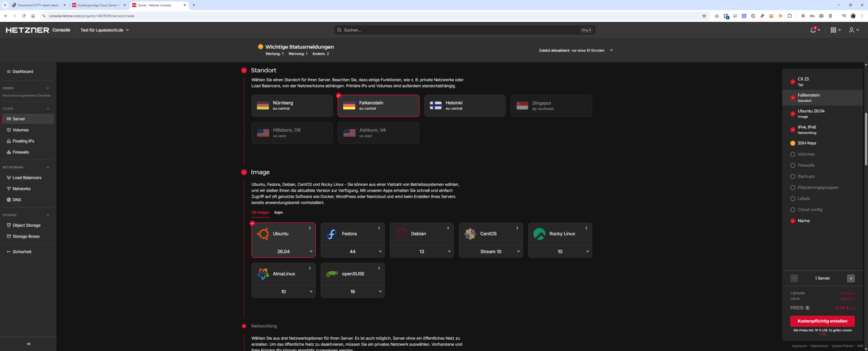Viewport: 868px width, 351px height.
Task: Open Load Balancers in the sidebar
Action: [28, 178]
